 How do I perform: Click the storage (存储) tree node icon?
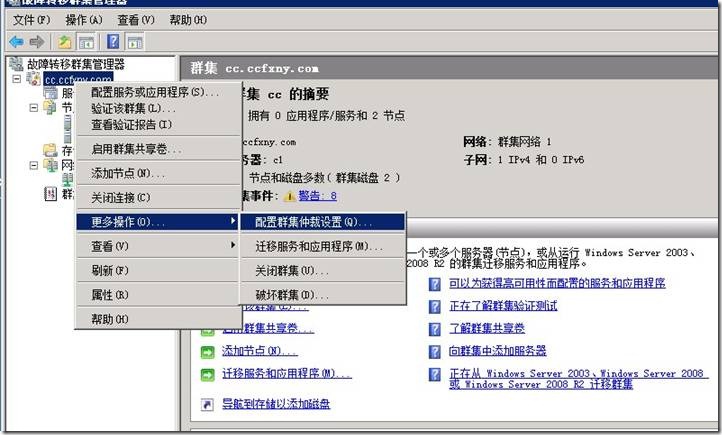click(x=50, y=150)
